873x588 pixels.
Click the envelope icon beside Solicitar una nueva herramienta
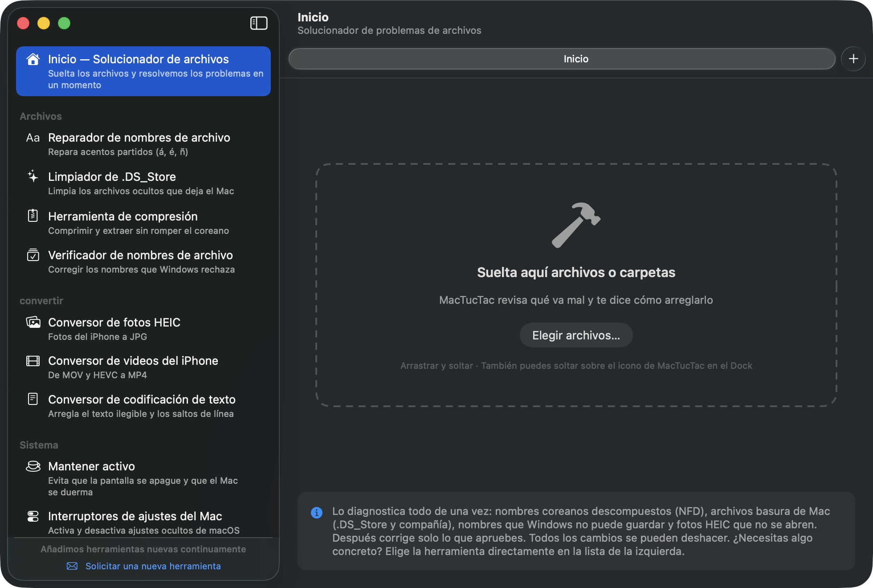72,566
